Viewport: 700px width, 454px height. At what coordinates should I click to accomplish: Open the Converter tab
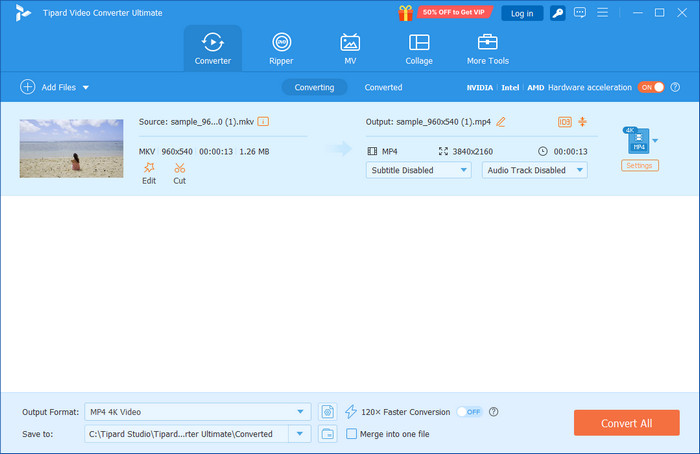(x=212, y=48)
